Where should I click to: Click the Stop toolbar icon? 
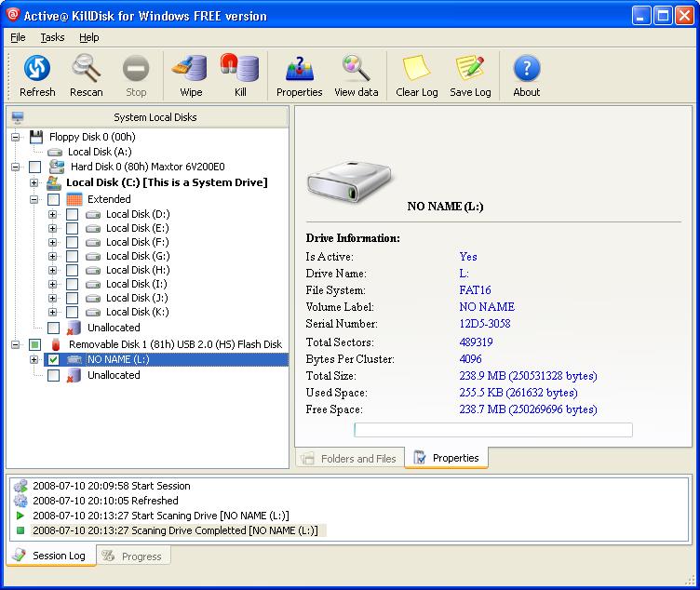pyautogui.click(x=136, y=68)
